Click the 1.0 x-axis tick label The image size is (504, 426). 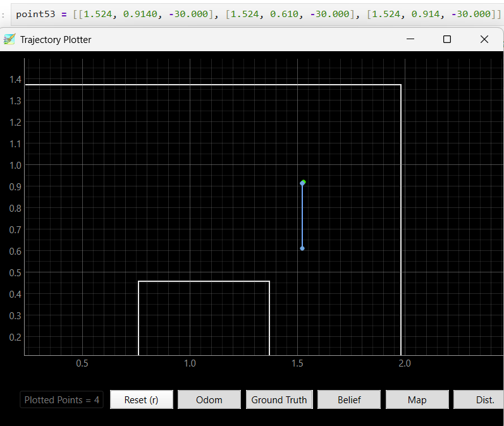(190, 363)
